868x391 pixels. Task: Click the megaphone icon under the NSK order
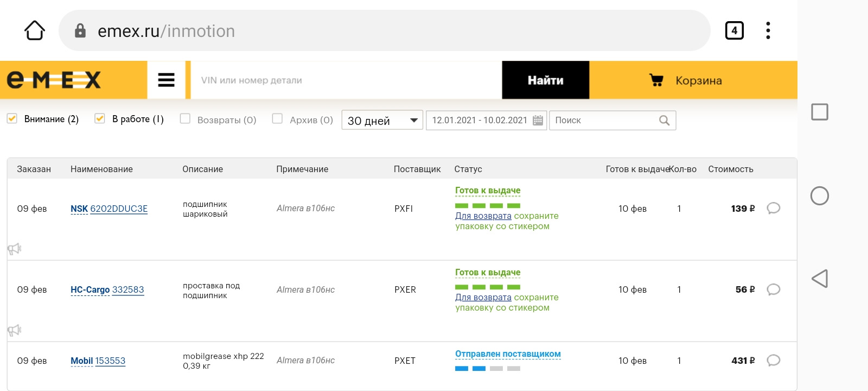point(14,249)
